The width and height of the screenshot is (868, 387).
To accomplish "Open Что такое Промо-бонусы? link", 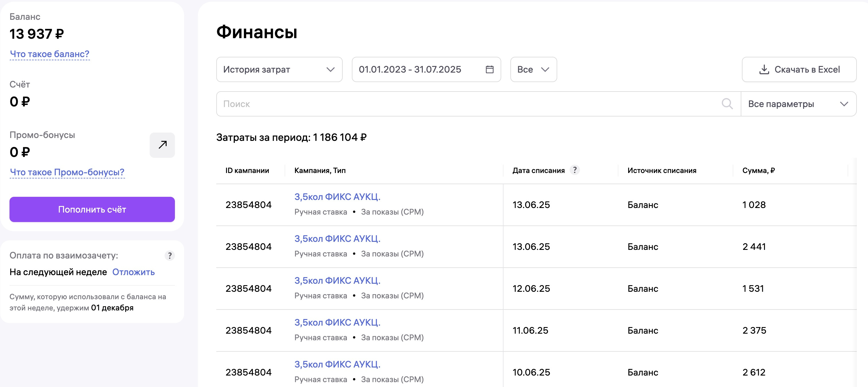I will (67, 172).
